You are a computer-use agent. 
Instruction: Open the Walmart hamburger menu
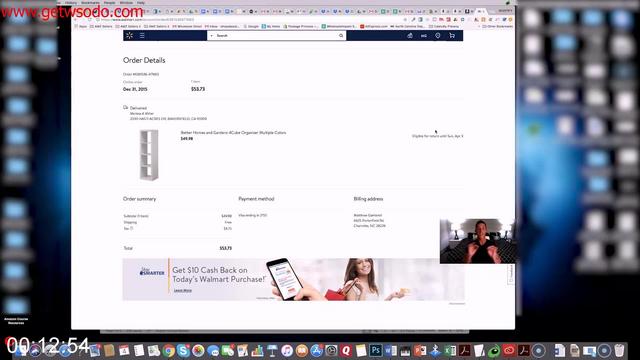(x=142, y=36)
